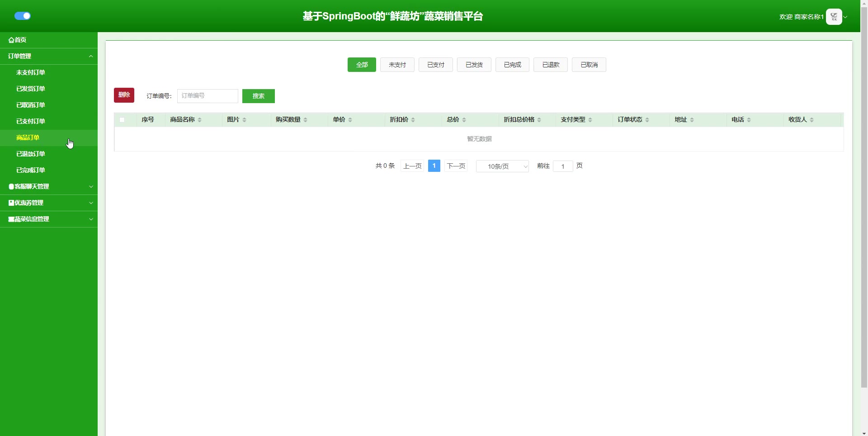Expand the 客服聊天管理 menu
The image size is (868, 436).
(49, 186)
